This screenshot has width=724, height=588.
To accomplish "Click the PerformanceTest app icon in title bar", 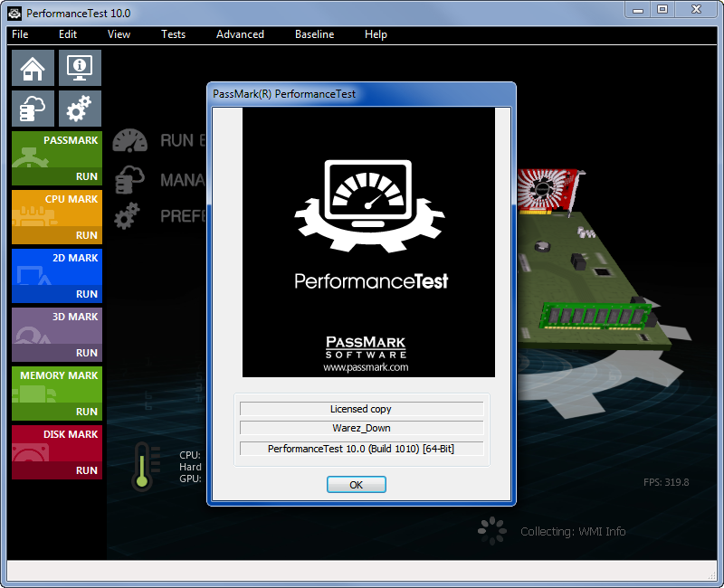I will (x=14, y=14).
